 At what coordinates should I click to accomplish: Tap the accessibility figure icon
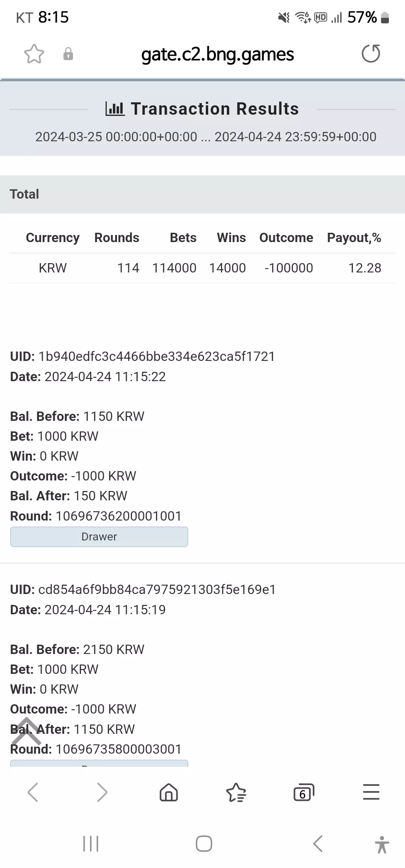382,845
